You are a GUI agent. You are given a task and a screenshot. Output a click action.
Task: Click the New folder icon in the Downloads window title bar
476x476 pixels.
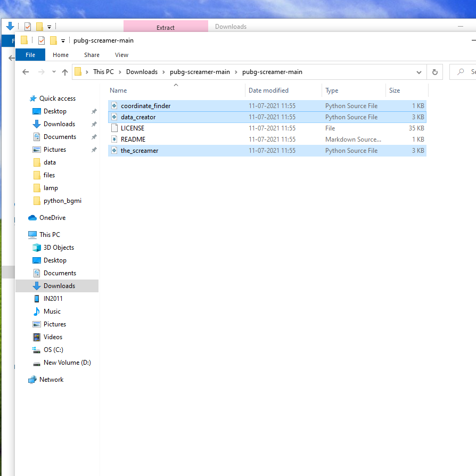(39, 27)
